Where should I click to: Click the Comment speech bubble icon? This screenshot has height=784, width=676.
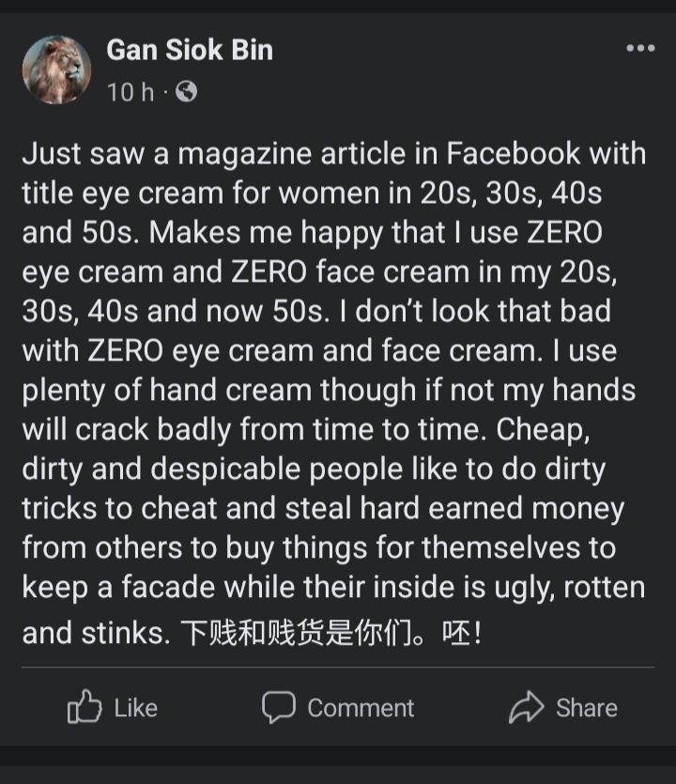click(278, 707)
